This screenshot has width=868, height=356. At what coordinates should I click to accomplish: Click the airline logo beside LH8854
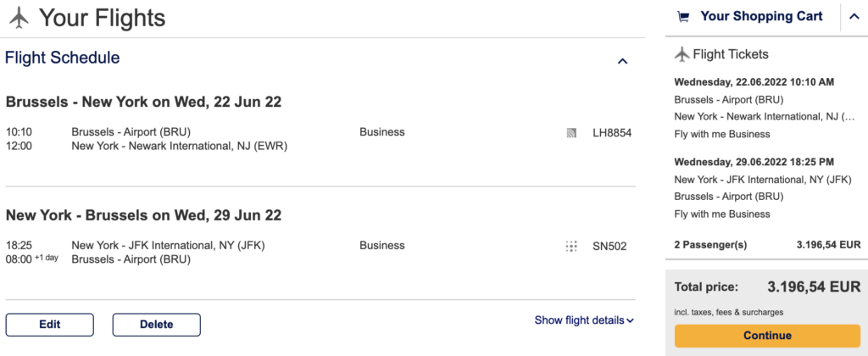click(x=571, y=133)
